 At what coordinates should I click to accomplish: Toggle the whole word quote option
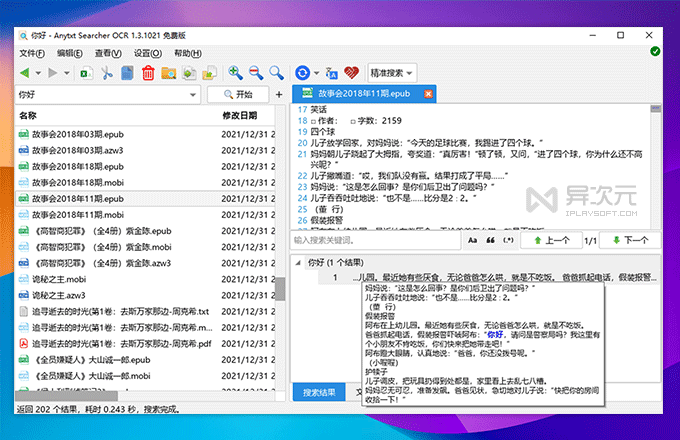click(x=490, y=240)
